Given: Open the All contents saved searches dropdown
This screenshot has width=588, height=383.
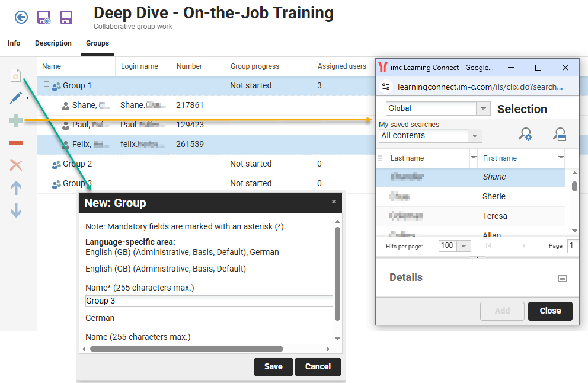Looking at the screenshot, I should pos(474,136).
